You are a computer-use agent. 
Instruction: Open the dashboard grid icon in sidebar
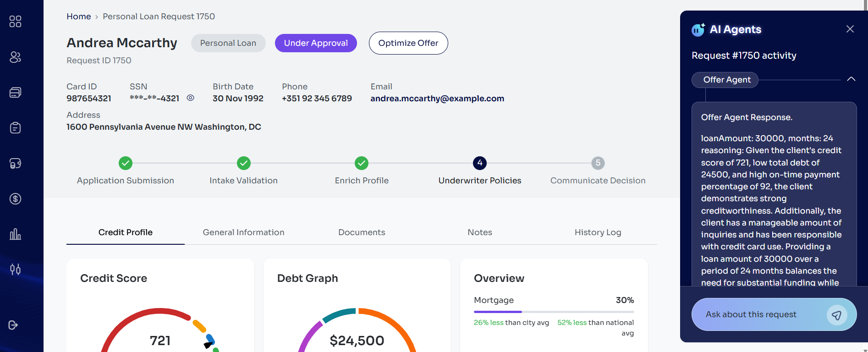(15, 22)
